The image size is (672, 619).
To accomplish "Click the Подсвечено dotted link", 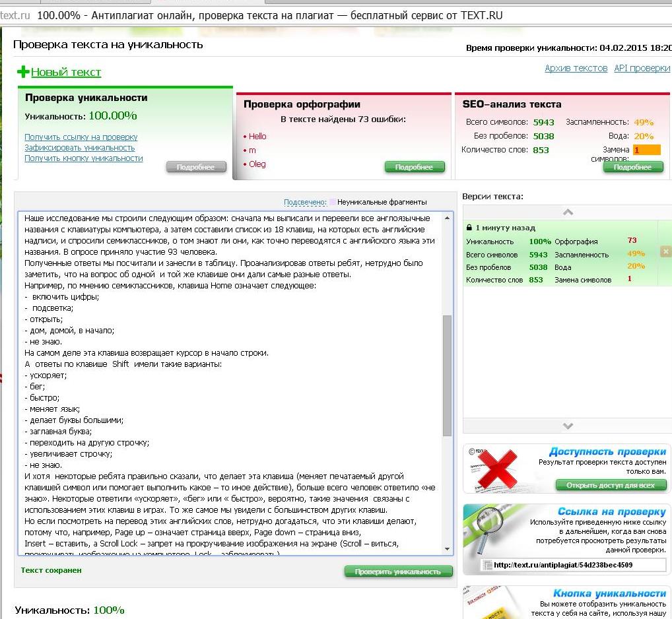I will point(305,202).
